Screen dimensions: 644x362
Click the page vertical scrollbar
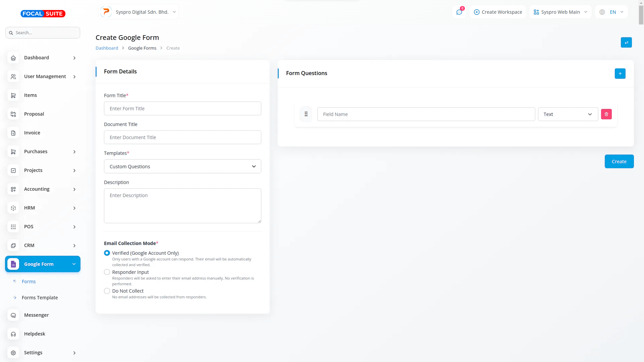coord(641,15)
